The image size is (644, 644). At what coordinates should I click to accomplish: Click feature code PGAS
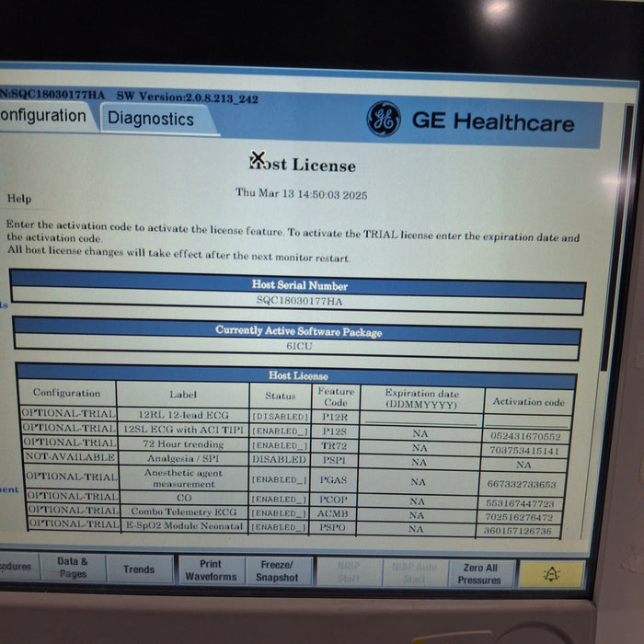pyautogui.click(x=333, y=479)
